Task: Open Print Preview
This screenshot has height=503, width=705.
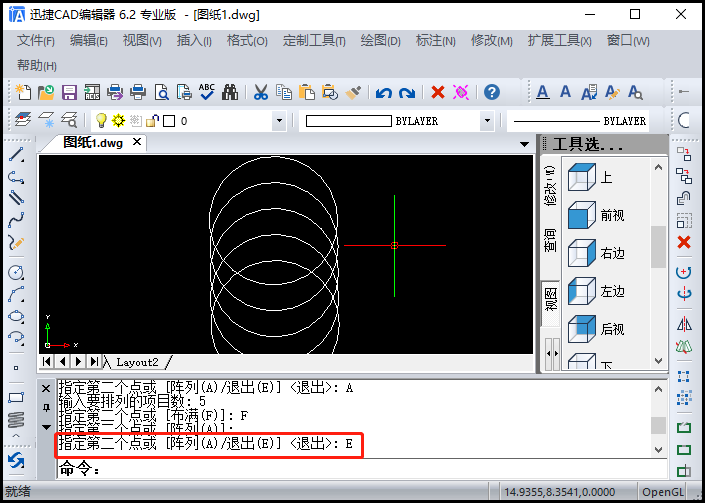Action: click(x=161, y=92)
